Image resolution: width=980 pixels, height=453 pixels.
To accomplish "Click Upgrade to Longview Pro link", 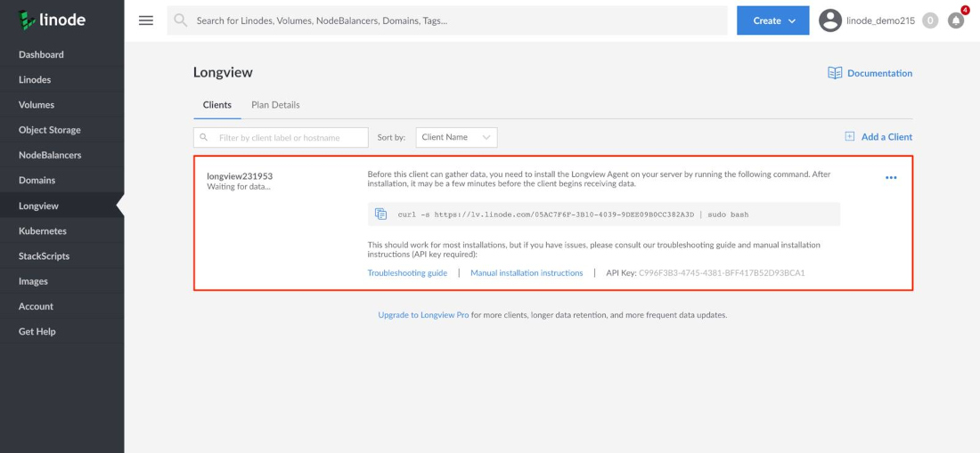I will 424,315.
